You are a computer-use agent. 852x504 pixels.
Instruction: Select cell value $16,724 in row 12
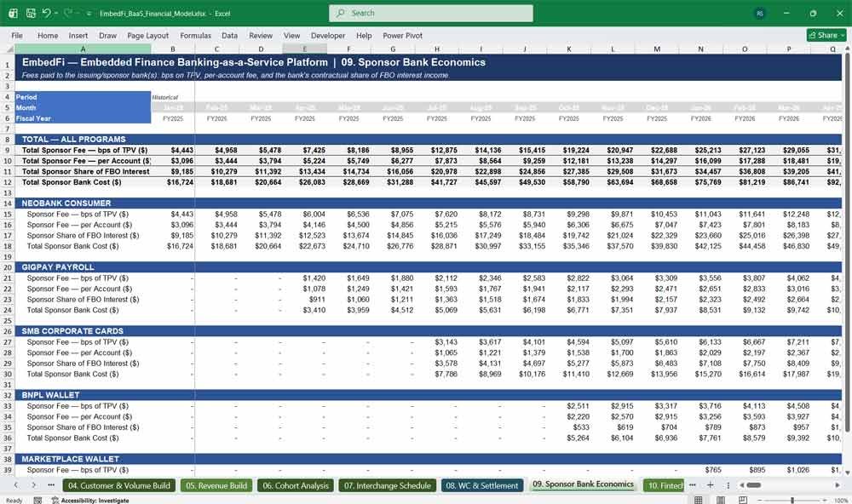pos(180,182)
